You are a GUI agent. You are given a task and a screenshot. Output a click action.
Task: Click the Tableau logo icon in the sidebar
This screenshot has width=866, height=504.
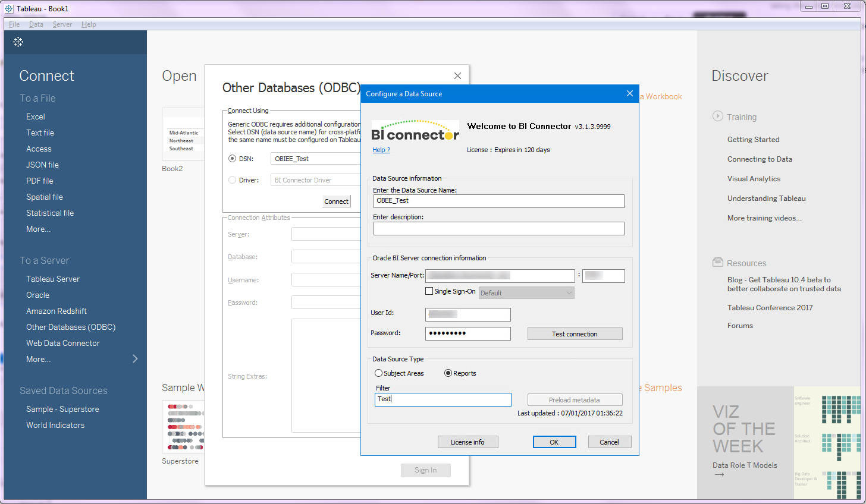(x=18, y=42)
